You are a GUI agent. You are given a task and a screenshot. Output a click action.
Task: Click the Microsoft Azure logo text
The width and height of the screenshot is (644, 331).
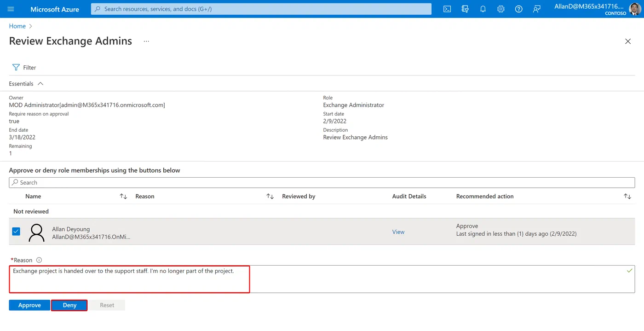point(55,9)
